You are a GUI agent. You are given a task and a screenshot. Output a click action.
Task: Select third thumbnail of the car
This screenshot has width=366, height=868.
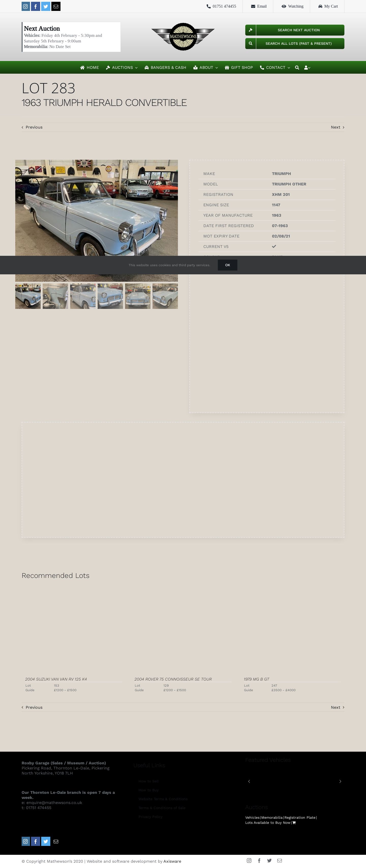[x=83, y=296]
